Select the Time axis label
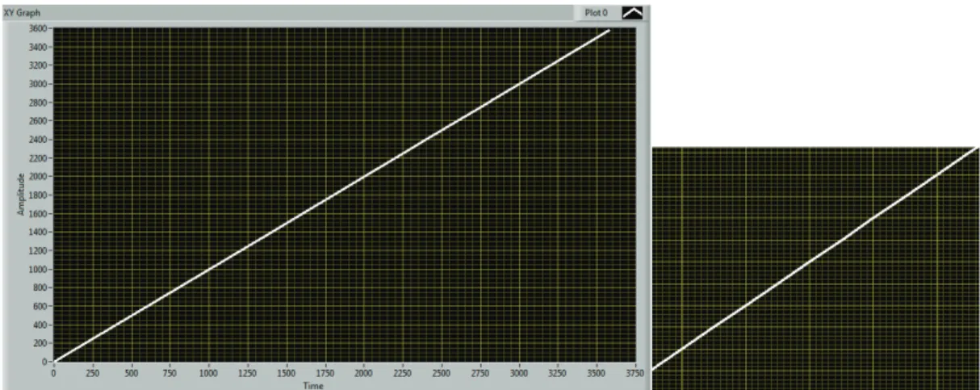Image resolution: width=980 pixels, height=390 pixels. pos(312,384)
